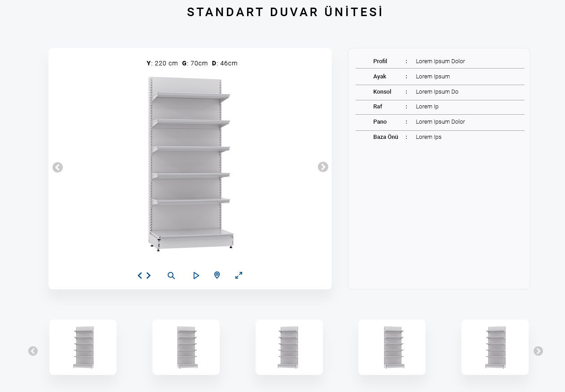
Task: Click the location pin icon
Action: [x=217, y=275]
